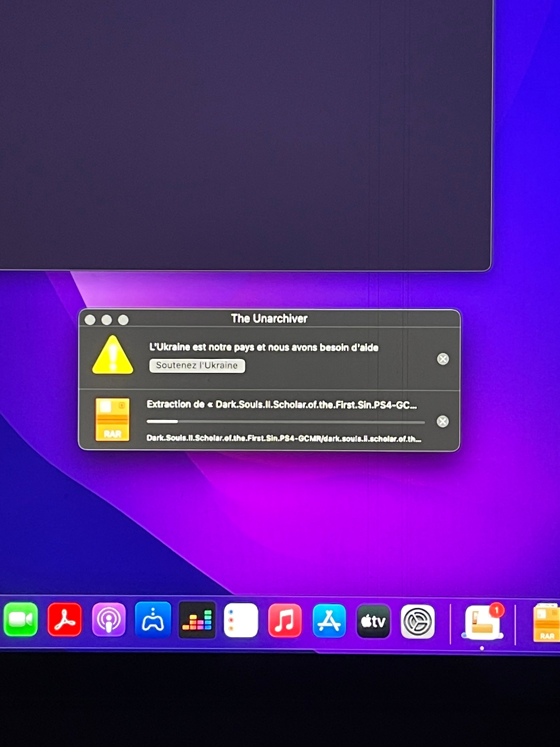Open FaceTime from the Dock
The width and height of the screenshot is (560, 747).
coord(21,619)
